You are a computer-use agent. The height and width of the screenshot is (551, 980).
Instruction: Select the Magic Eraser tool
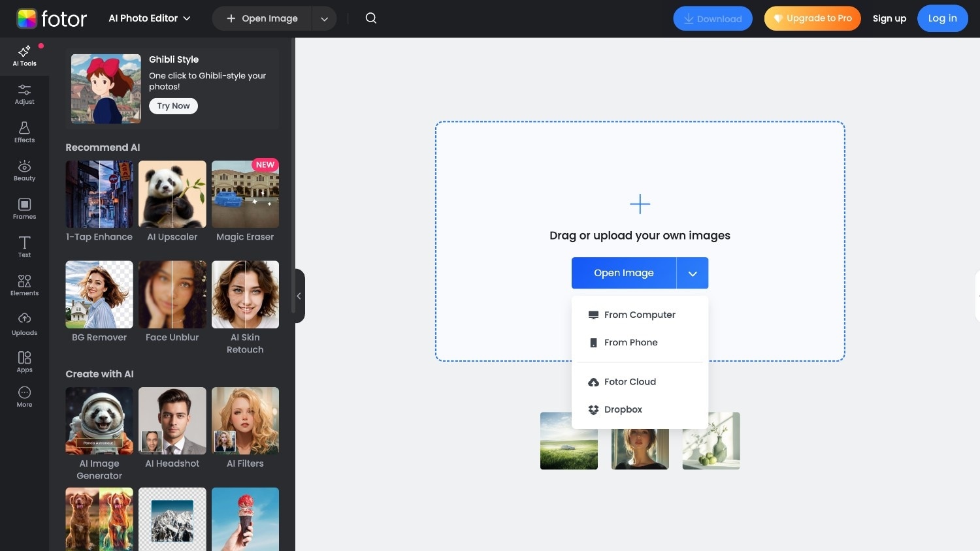click(x=245, y=202)
